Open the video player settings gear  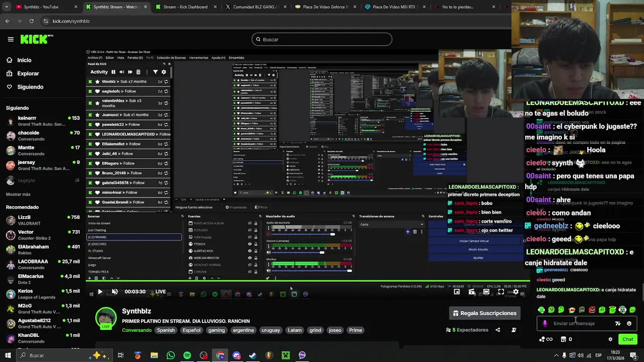[x=516, y=292]
